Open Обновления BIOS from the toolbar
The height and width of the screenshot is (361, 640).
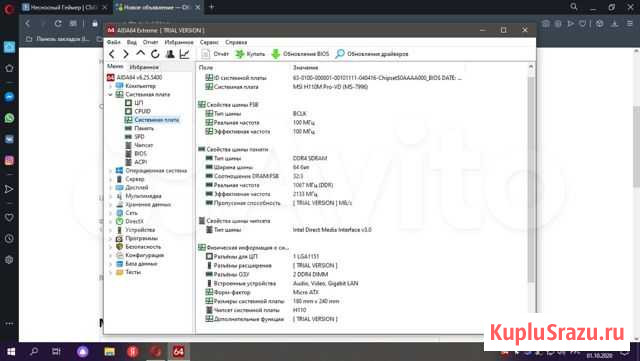[300, 54]
